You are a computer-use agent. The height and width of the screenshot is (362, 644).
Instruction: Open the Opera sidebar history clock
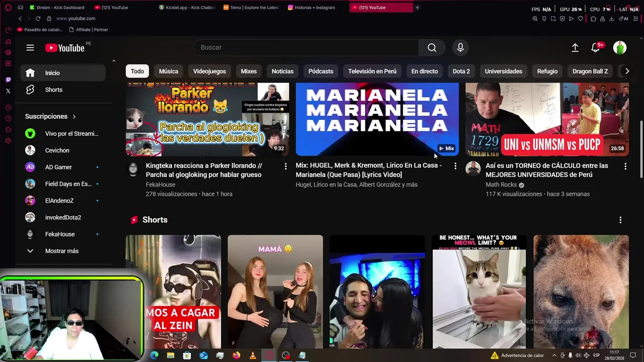(8, 119)
